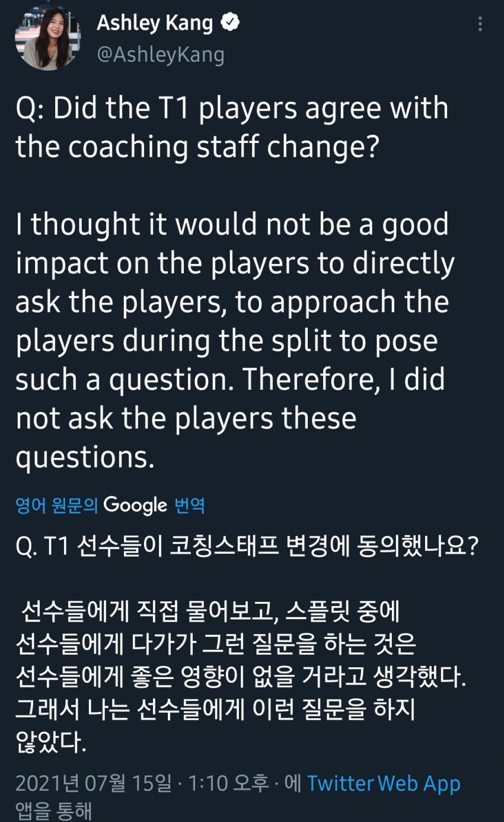Click the '영어 원문의' translation source link
Viewport: 504px width, 822px height.
pyautogui.click(x=57, y=506)
